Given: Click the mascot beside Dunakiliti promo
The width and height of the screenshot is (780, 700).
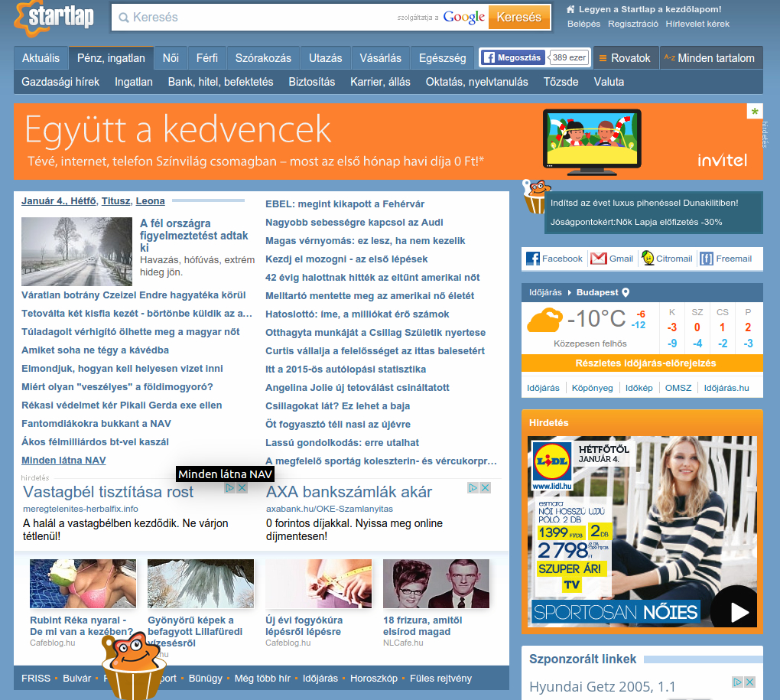Looking at the screenshot, I should point(536,197).
